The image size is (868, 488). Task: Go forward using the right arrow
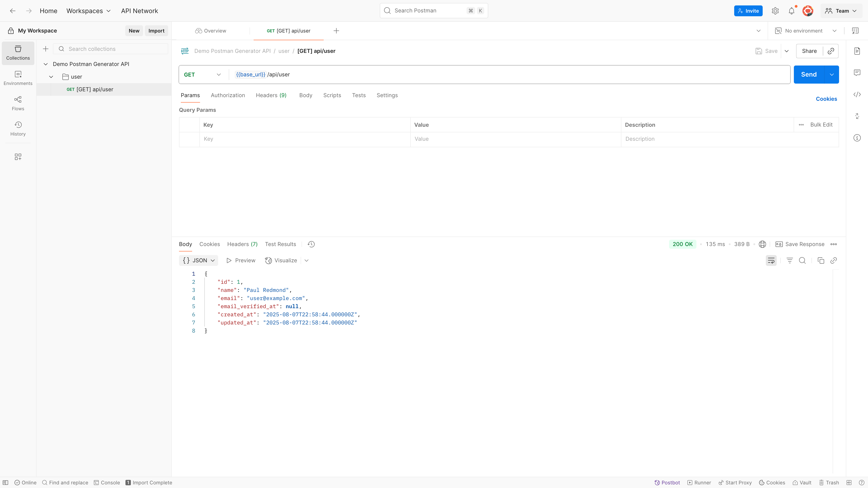29,11
